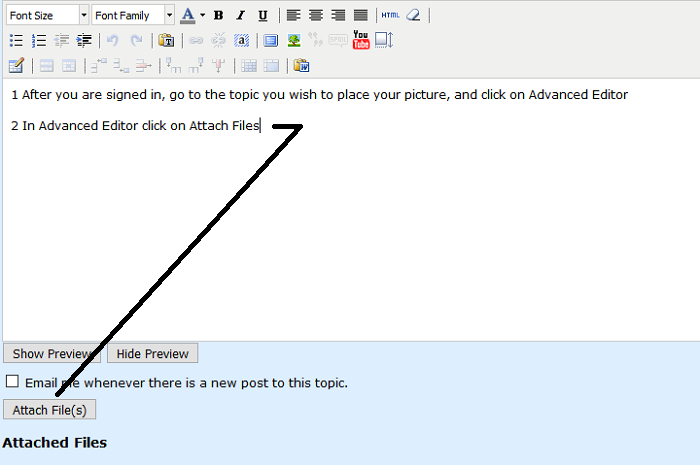This screenshot has height=465, width=700.
Task: Paste as plain text icon
Action: click(166, 41)
